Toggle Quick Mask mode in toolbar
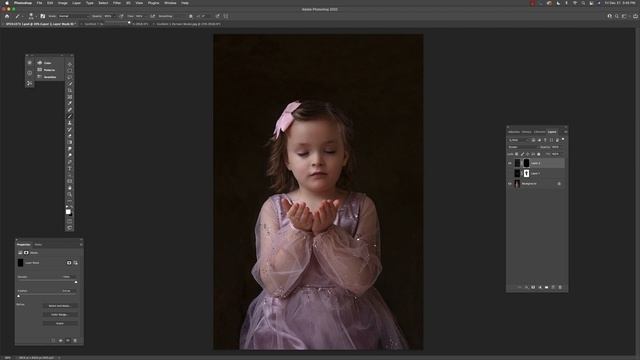 click(70, 221)
